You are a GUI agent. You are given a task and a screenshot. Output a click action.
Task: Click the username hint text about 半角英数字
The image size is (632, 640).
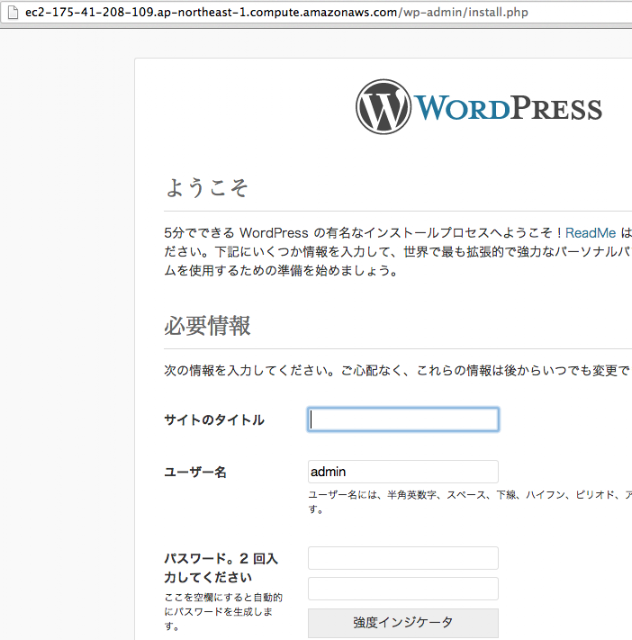pos(470,502)
